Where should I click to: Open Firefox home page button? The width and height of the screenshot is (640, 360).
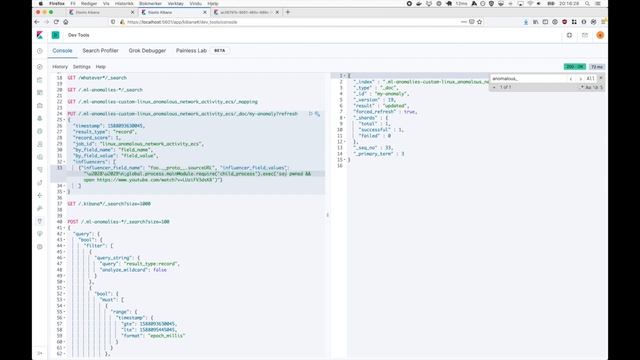click(66, 22)
